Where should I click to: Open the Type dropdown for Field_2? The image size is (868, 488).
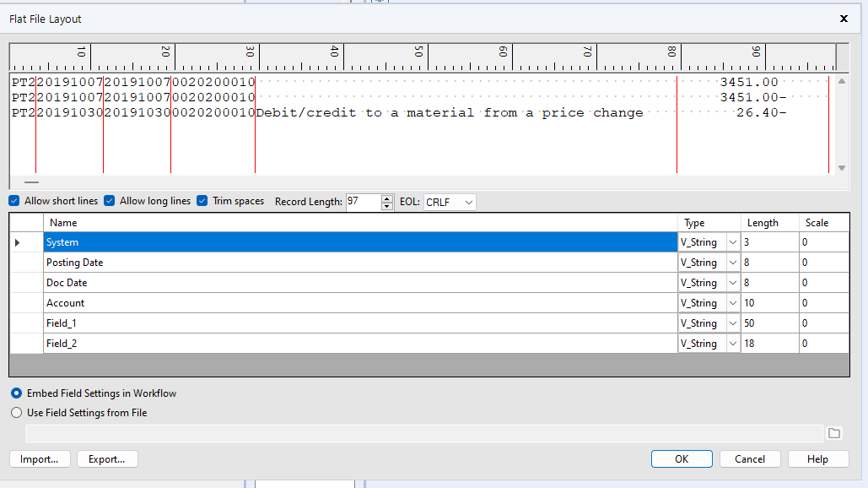[732, 343]
